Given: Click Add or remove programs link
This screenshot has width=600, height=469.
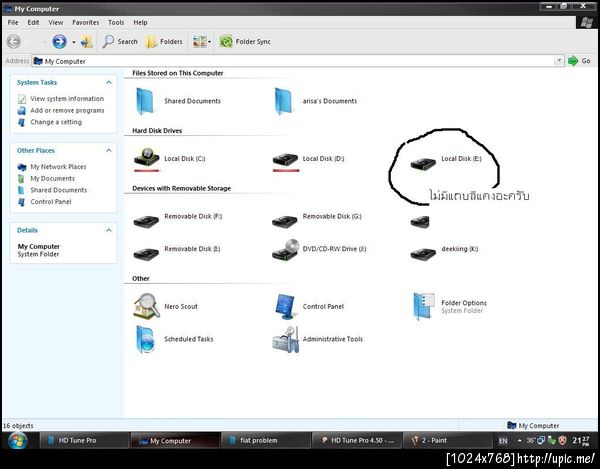Looking at the screenshot, I should pyautogui.click(x=67, y=111).
